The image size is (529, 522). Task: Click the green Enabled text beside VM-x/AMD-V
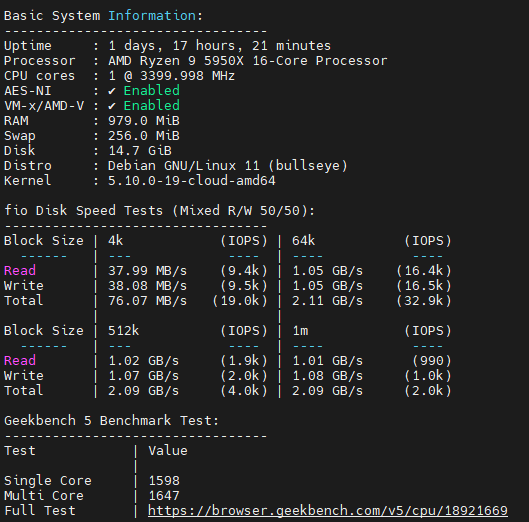pos(152,106)
